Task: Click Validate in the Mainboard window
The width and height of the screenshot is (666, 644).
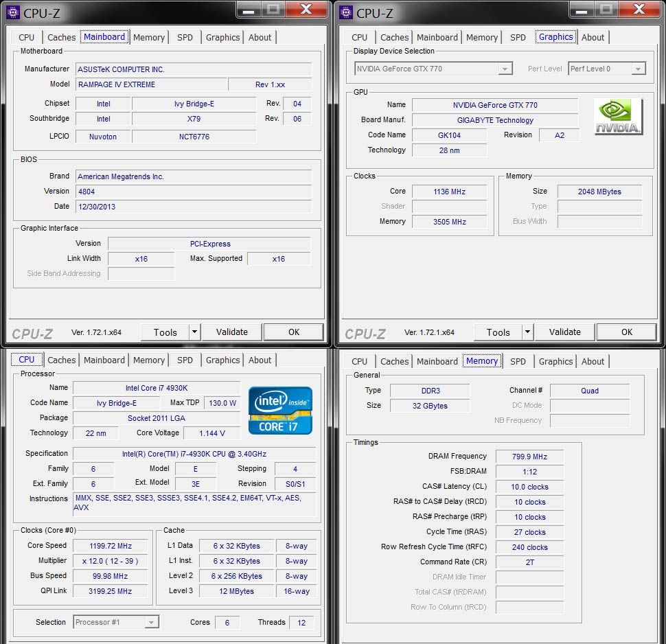Action: (232, 332)
